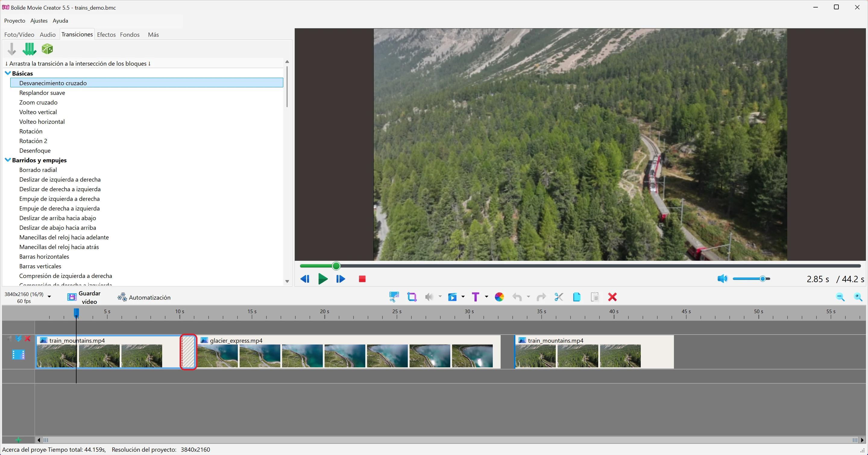The height and width of the screenshot is (455, 868).
Task: Click the paste clipboard icon
Action: [595, 297]
